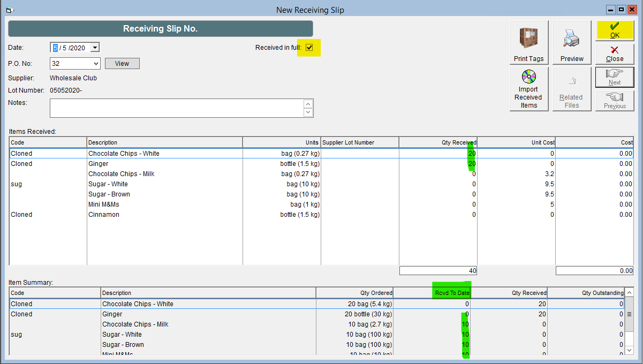Click Item Summary scroll up arrow

630,293
